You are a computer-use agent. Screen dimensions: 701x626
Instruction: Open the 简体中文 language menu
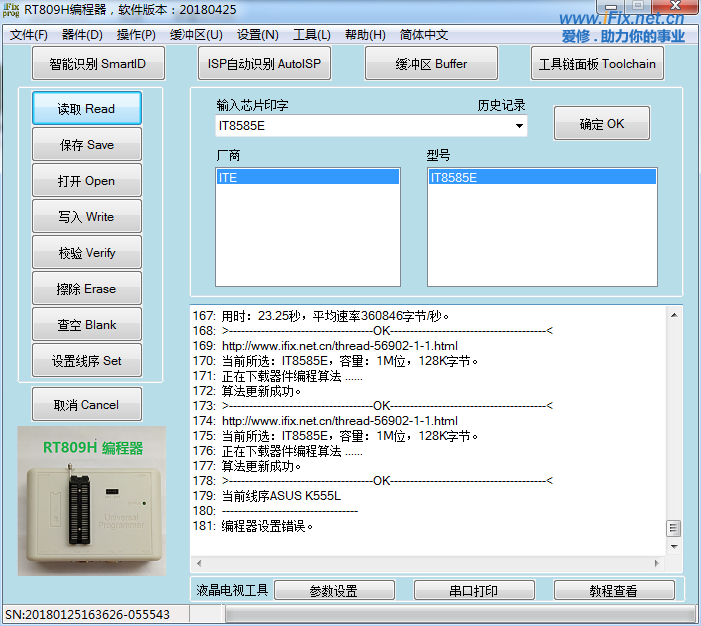[x=424, y=35]
